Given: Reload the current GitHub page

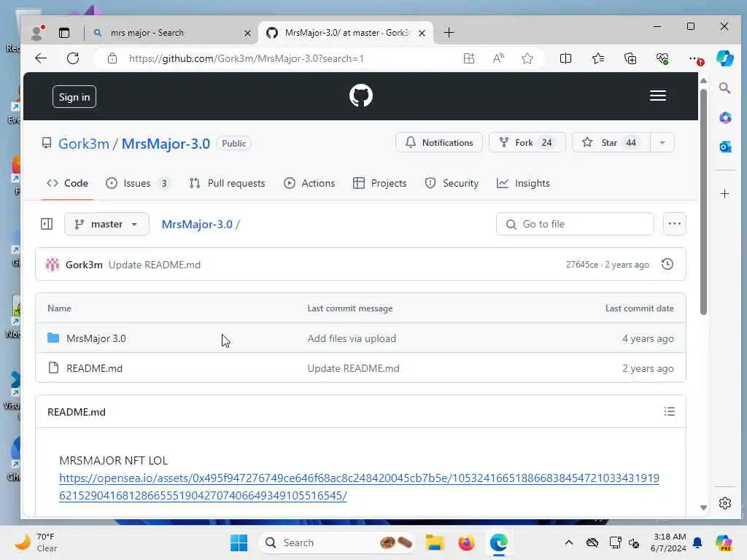Looking at the screenshot, I should tap(73, 58).
